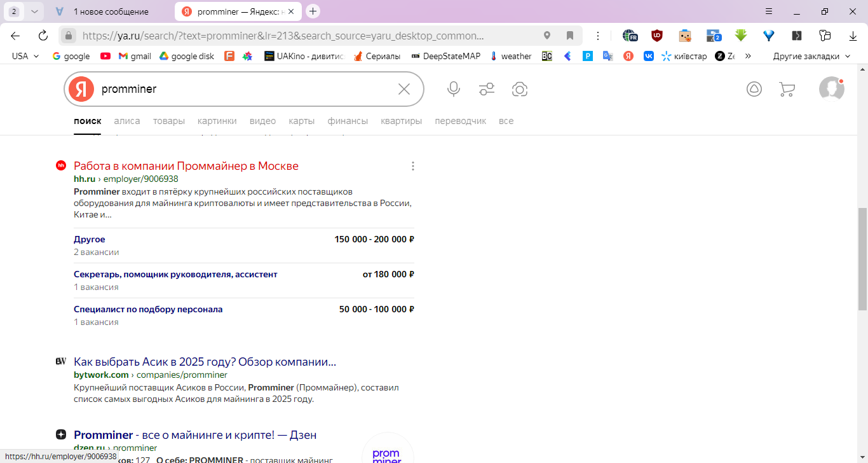Open a new tab with plus button
The image size is (868, 463).
tap(313, 11)
